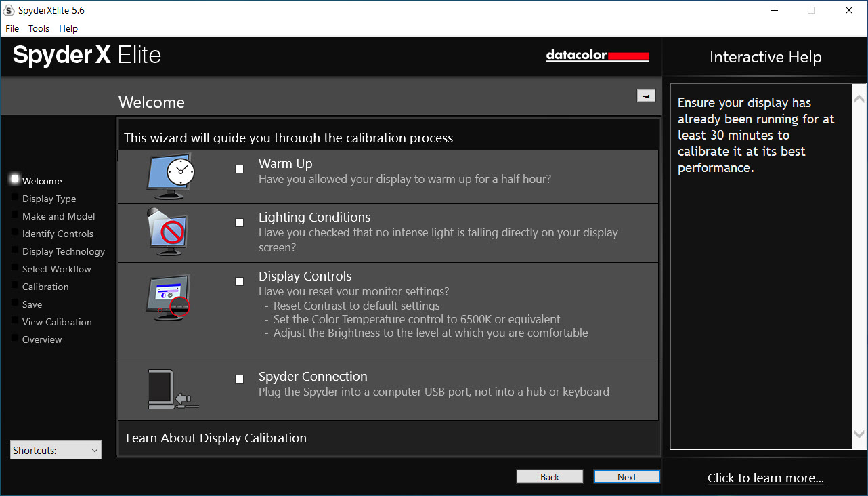Screen dimensions: 868x496
Task: Check the Display Controls checkbox
Action: (x=239, y=282)
